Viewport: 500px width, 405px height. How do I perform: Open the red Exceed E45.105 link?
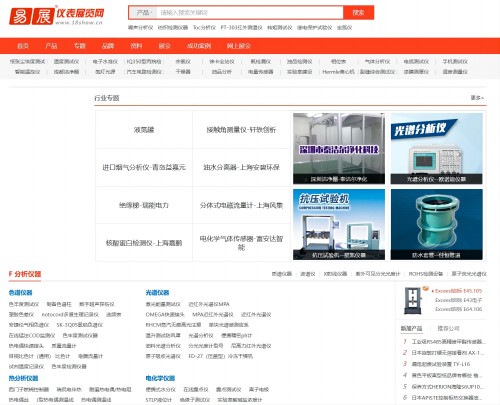point(459,291)
